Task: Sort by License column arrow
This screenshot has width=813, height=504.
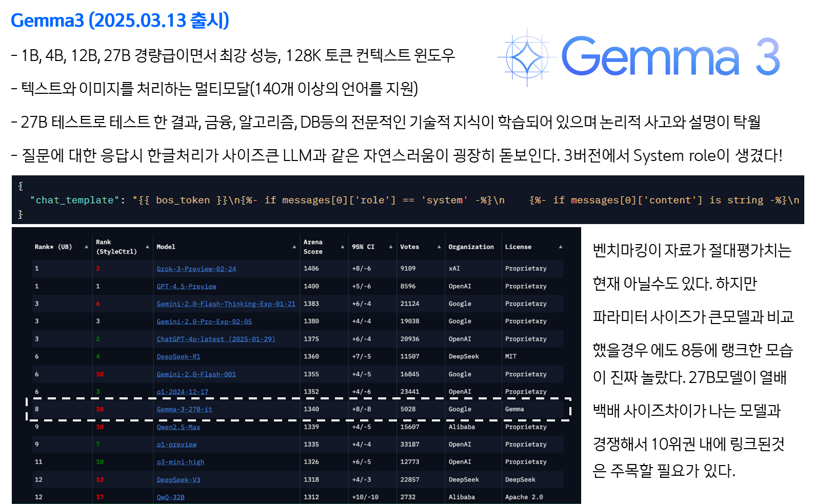Action: [561, 247]
